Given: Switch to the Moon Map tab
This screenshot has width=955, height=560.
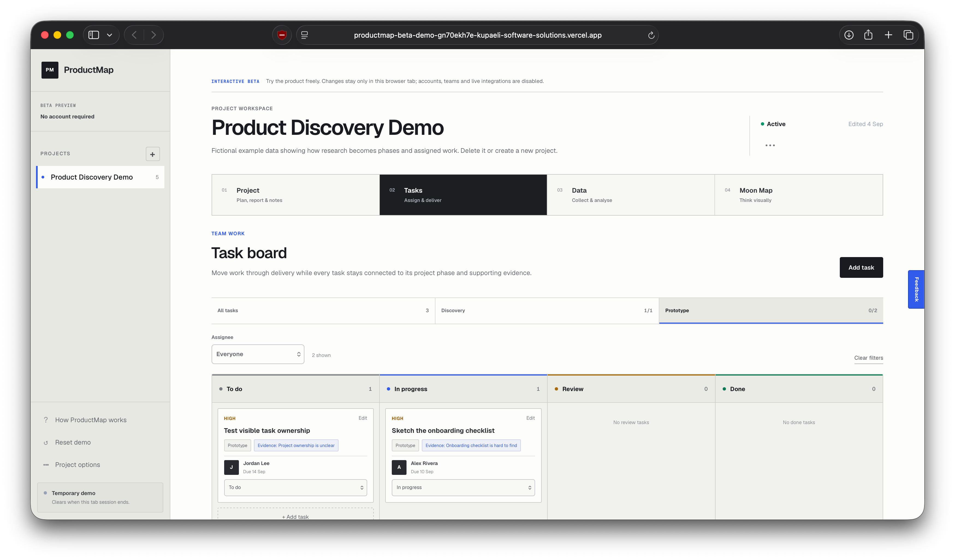Looking at the screenshot, I should 799,195.
